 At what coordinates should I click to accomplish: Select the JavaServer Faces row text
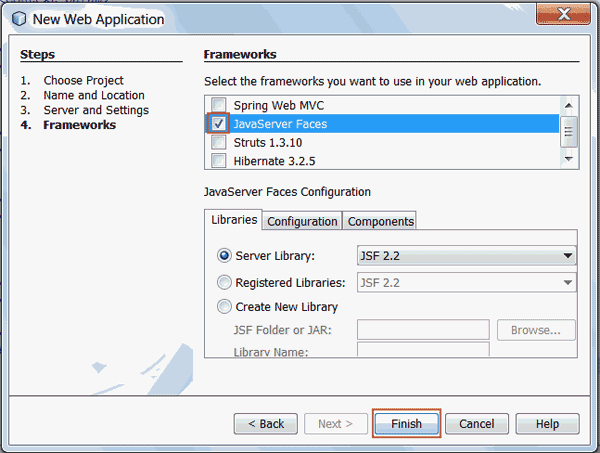(x=280, y=124)
